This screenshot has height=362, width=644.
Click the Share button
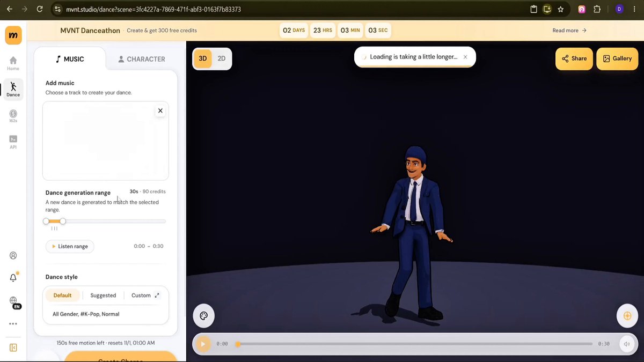coord(574,58)
